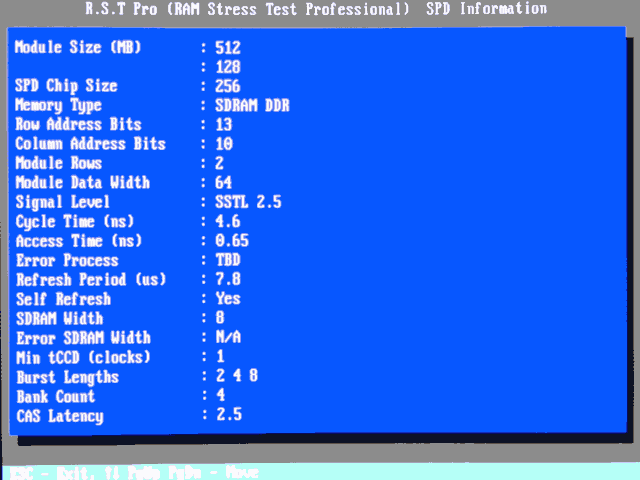Select the Module Size value 512

pyautogui.click(x=228, y=48)
